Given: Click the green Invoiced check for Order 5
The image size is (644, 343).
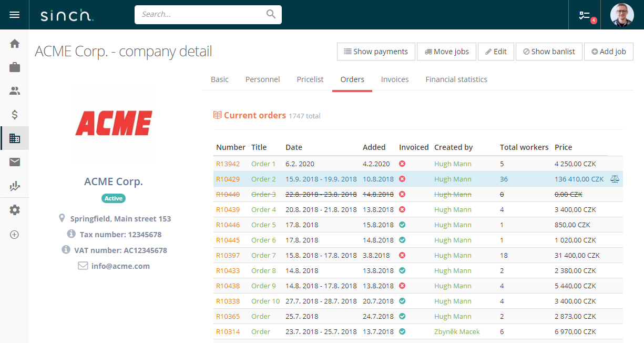Looking at the screenshot, I should coord(402,225).
